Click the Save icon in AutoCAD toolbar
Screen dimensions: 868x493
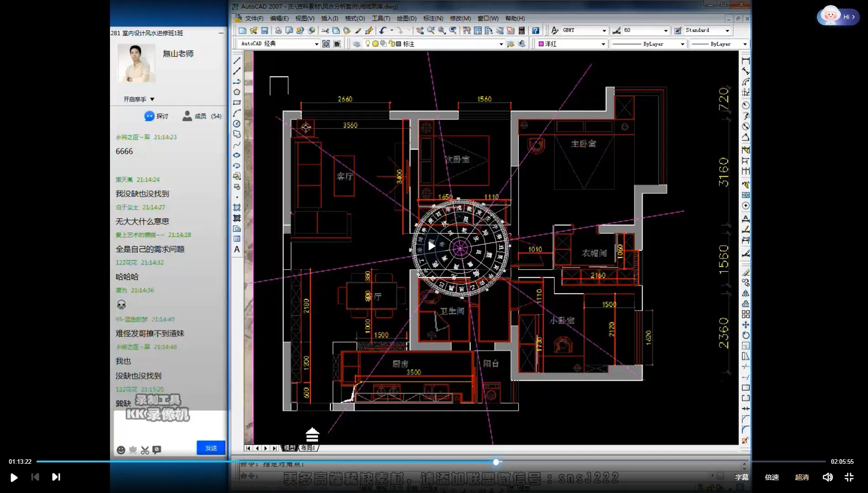(x=264, y=31)
